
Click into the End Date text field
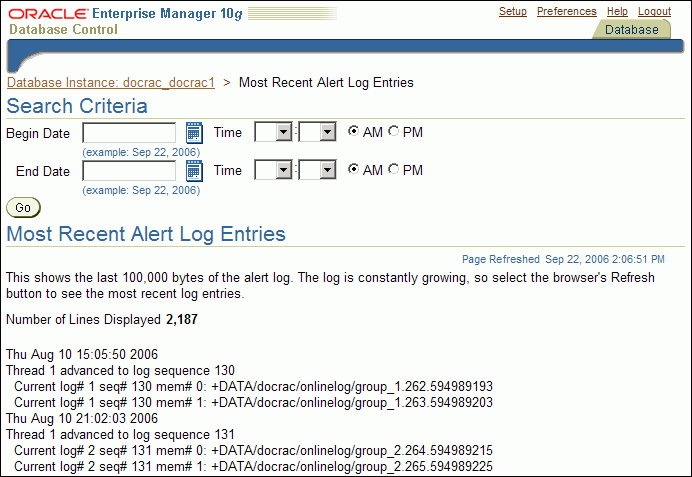coord(129,171)
